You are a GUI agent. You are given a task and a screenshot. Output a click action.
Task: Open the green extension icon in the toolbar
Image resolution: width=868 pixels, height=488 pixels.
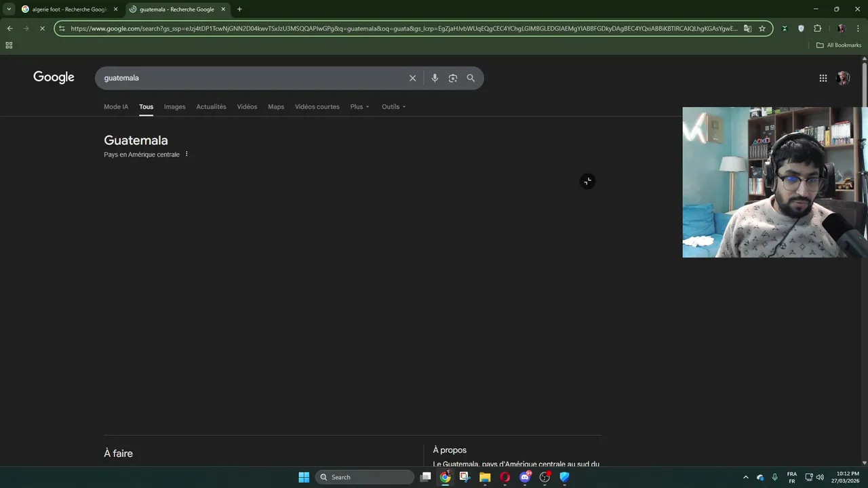click(x=785, y=28)
